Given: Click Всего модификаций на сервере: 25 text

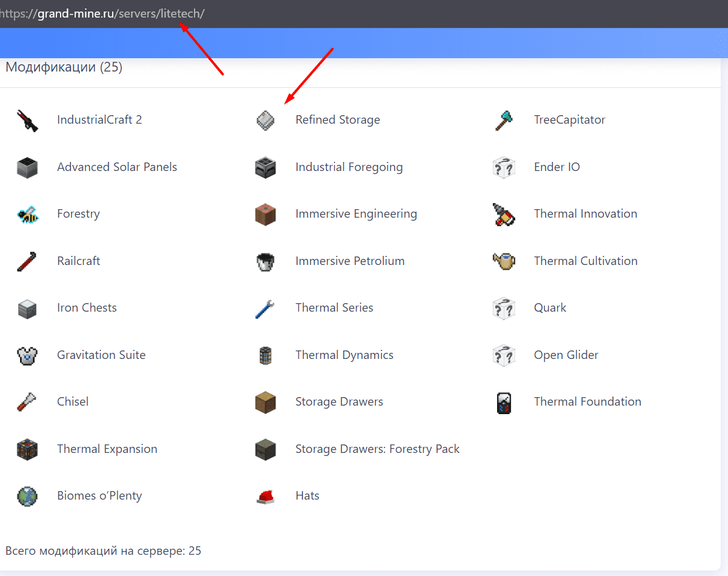Looking at the screenshot, I should click(x=103, y=551).
